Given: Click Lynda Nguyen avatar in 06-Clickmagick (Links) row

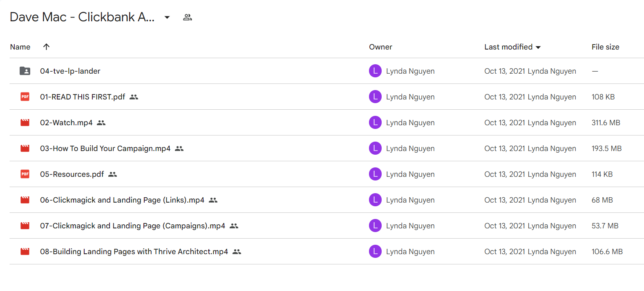Looking at the screenshot, I should [x=375, y=200].
